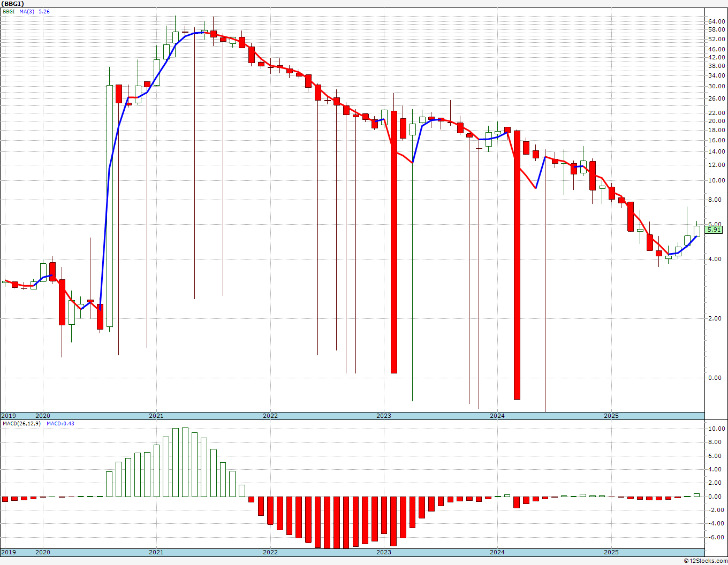Click the 16.00 price axis label

(x=716, y=140)
